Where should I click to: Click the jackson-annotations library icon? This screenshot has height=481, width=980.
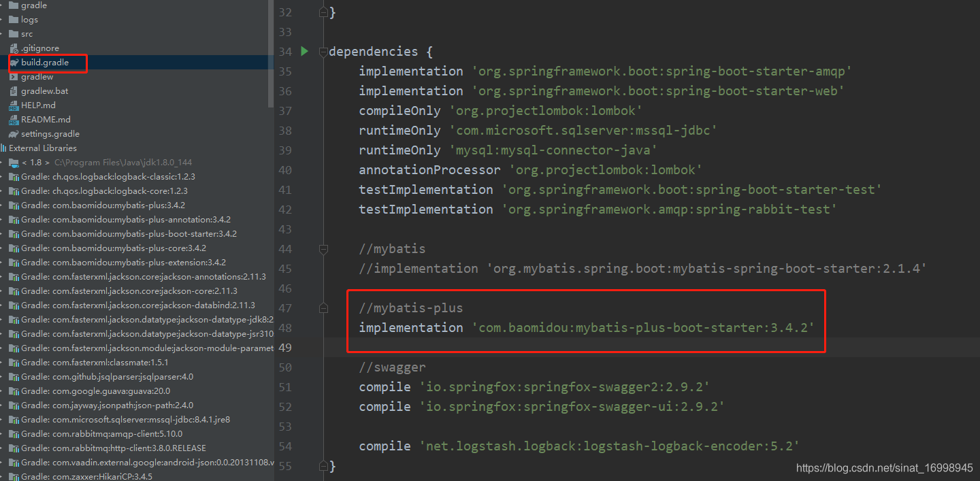pyautogui.click(x=14, y=277)
